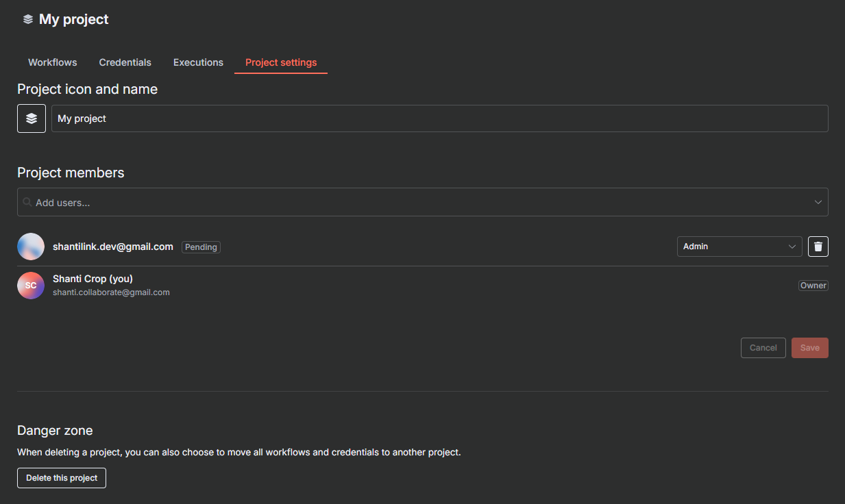Screen dimensions: 845x504
Task: Go to the Executions tab
Action: coord(198,62)
